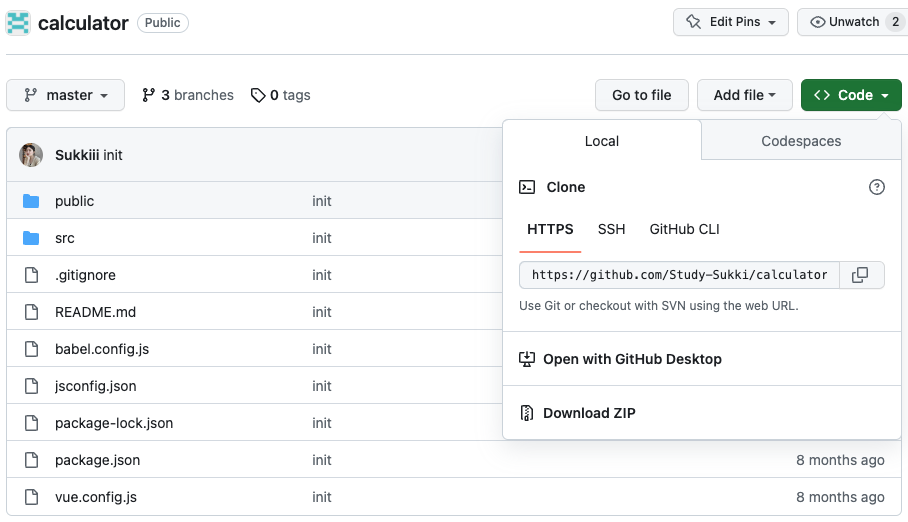Copy the HTTPS clone URL
908x522 pixels.
(860, 275)
